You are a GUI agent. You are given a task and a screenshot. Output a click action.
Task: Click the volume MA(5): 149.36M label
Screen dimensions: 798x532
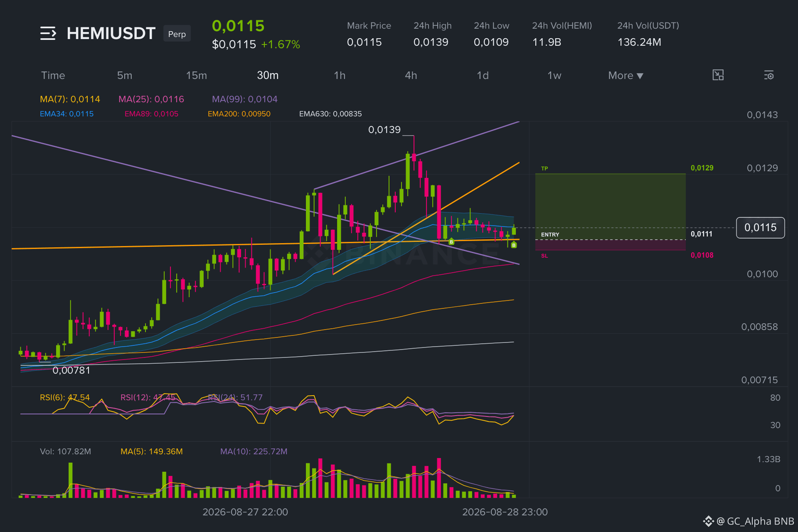pyautogui.click(x=152, y=451)
